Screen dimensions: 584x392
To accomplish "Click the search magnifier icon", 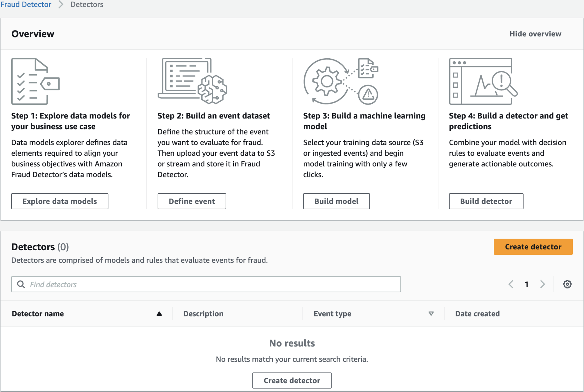I will coord(21,284).
